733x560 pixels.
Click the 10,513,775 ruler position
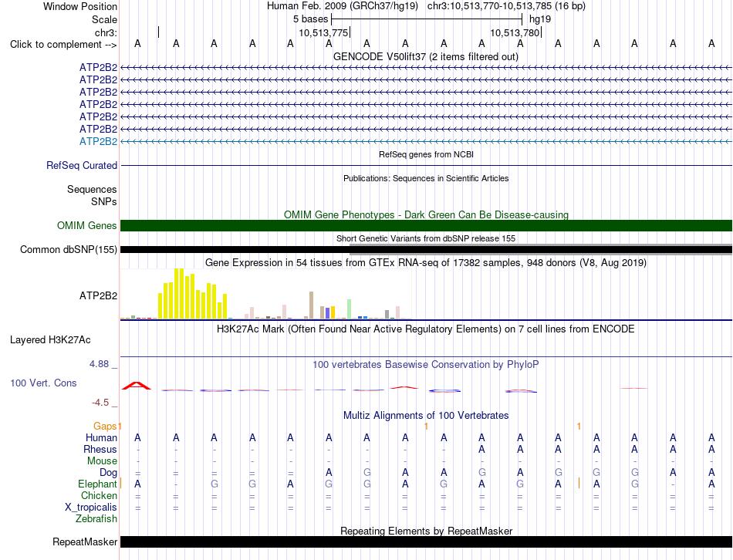[x=323, y=32]
